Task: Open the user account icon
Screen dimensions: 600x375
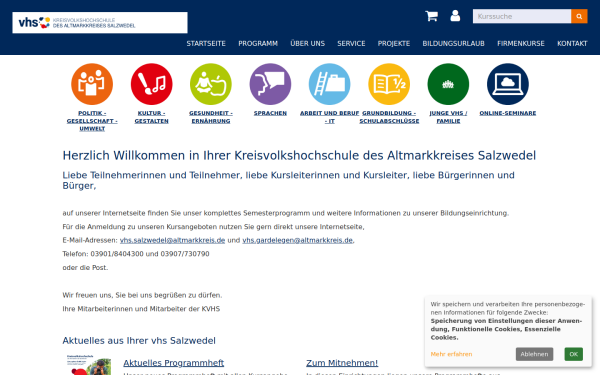Action: 455,16
